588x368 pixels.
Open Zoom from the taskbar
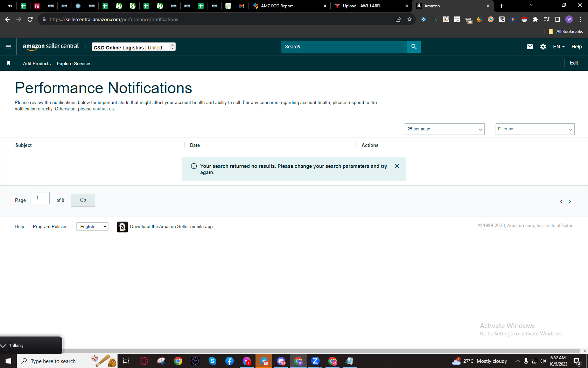pos(315,361)
